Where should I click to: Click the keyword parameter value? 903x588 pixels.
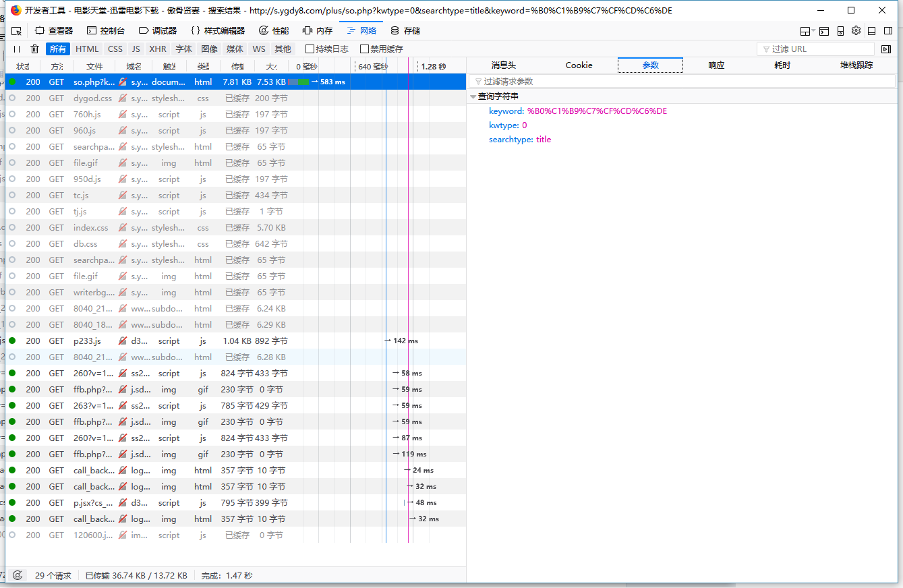pos(597,111)
